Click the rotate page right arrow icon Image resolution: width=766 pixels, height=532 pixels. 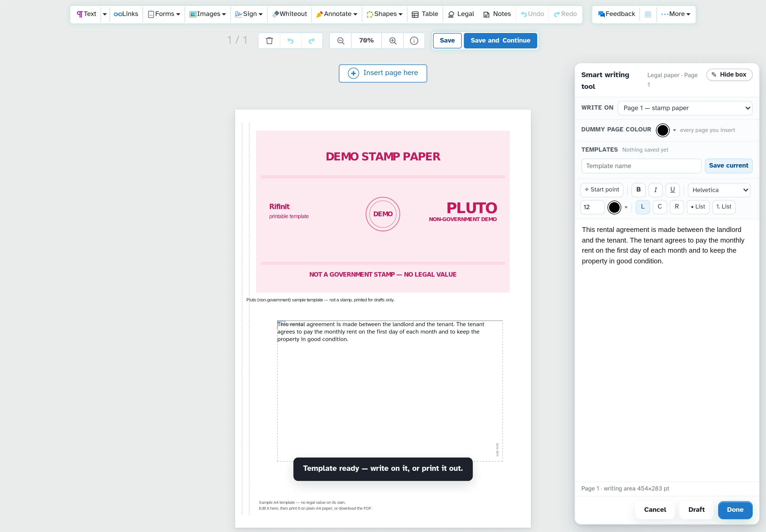tap(312, 41)
